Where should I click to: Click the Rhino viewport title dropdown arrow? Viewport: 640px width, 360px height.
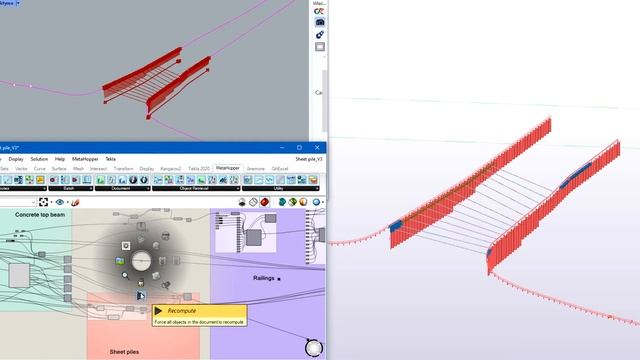tap(18, 3)
